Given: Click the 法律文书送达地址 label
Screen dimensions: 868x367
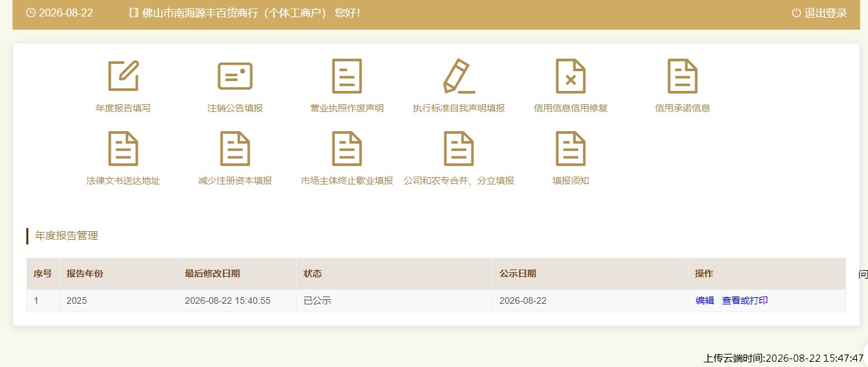Looking at the screenshot, I should point(123,181).
